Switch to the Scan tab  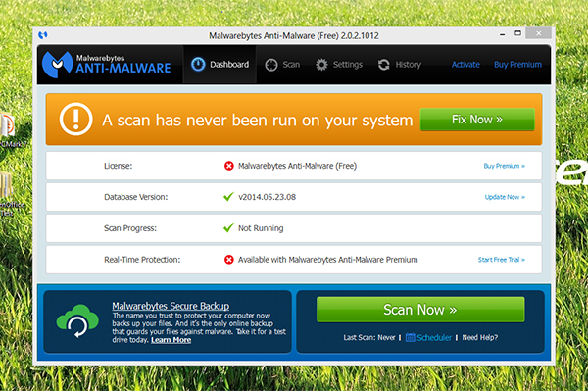(x=282, y=65)
